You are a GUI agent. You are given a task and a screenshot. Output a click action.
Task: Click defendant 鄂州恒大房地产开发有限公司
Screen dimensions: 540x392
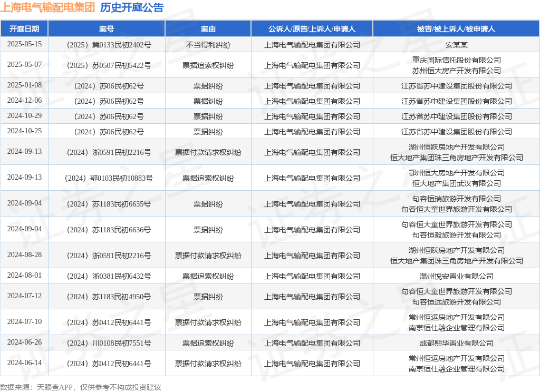456,173
